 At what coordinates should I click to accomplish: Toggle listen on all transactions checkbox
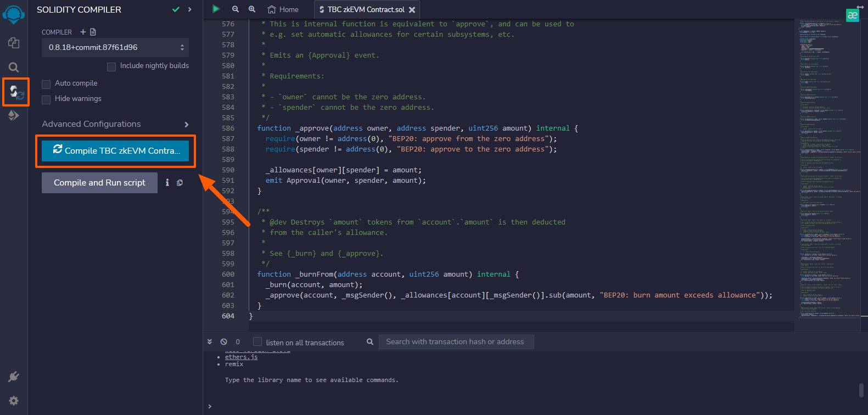(257, 341)
